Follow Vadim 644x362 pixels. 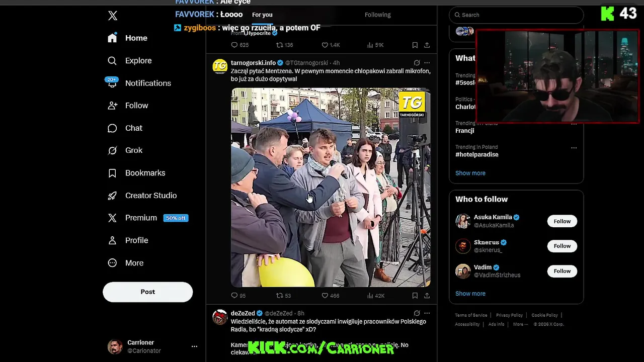tap(562, 271)
